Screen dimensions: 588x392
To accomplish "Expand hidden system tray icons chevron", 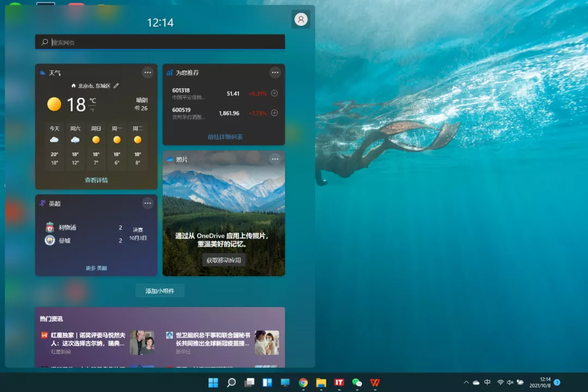I will 466,382.
